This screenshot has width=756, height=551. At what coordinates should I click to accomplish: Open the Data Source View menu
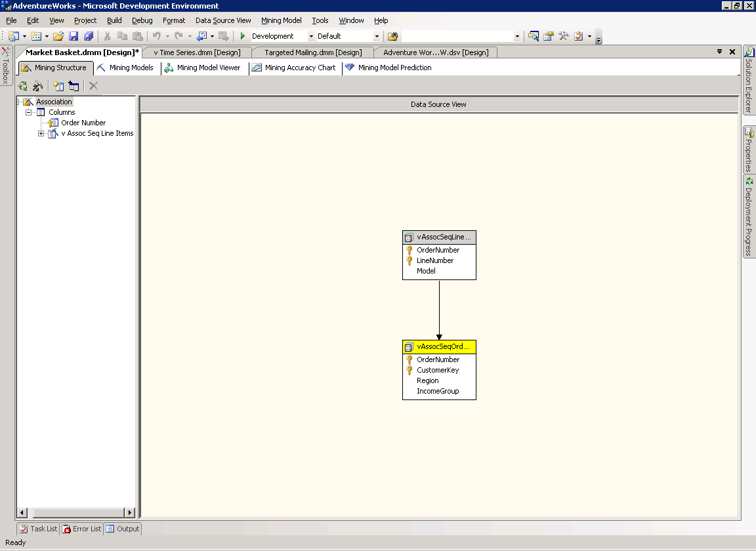coord(223,20)
